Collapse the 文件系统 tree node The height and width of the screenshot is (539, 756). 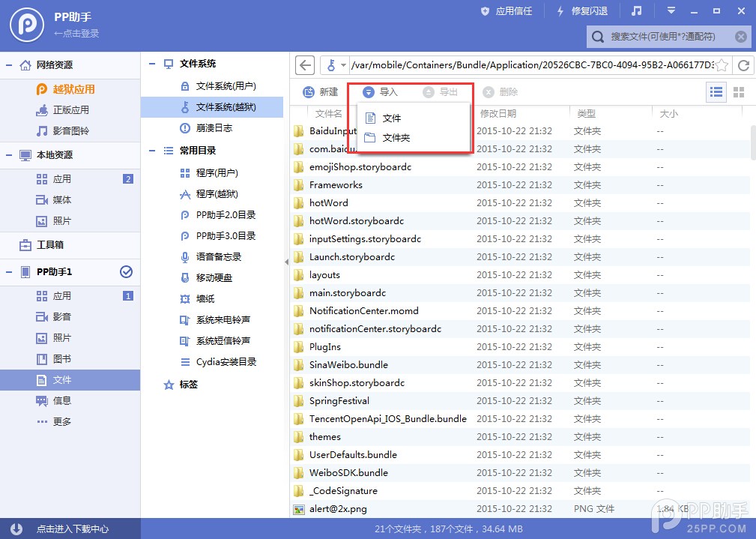pyautogui.click(x=152, y=64)
